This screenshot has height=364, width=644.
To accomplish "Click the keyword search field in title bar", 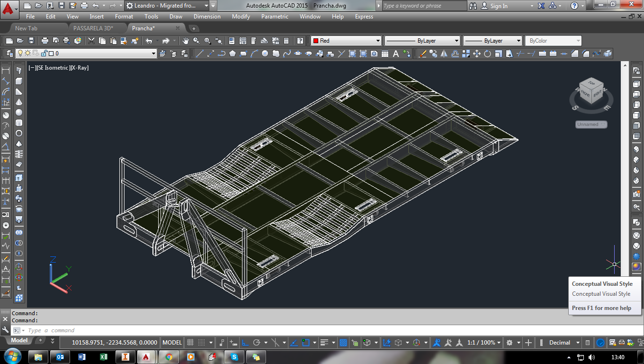I will click(x=424, y=6).
